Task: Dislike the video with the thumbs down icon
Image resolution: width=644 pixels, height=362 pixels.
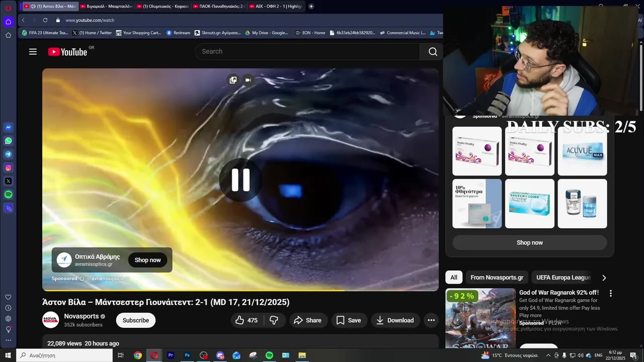Action: click(274, 320)
